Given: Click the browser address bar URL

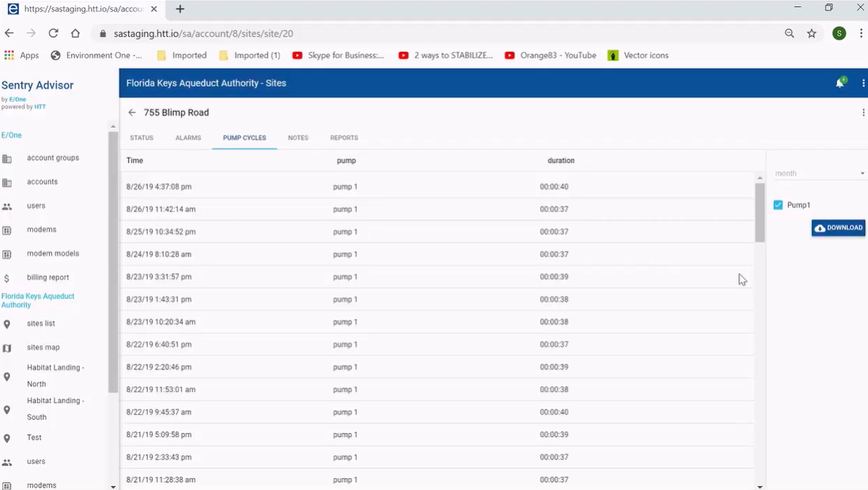Looking at the screenshot, I should coord(203,33).
